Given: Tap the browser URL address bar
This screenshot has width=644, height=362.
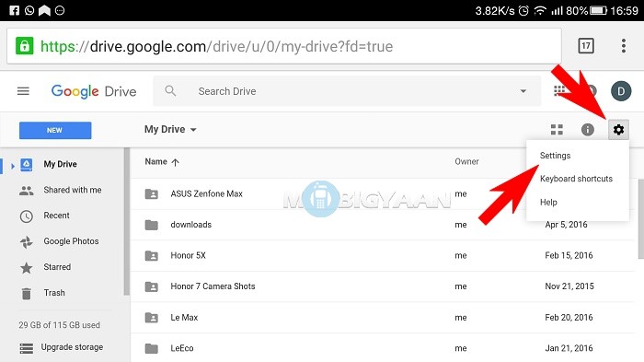Looking at the screenshot, I should [283, 46].
